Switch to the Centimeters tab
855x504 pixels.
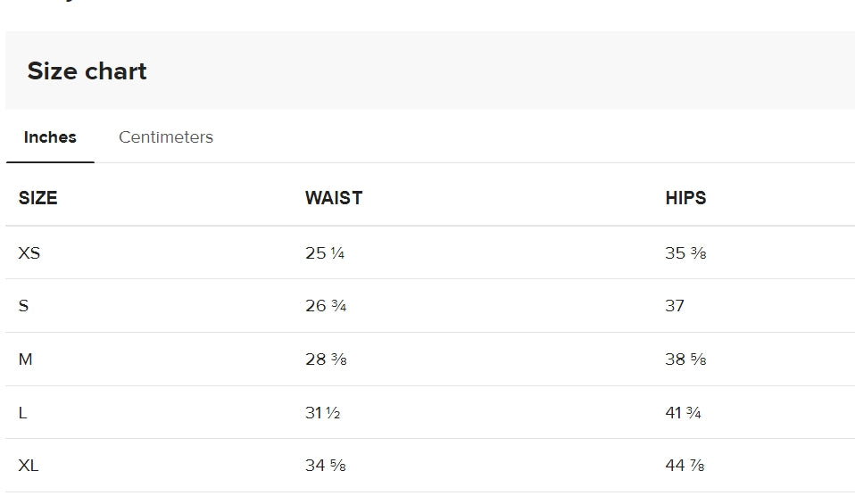pos(166,136)
